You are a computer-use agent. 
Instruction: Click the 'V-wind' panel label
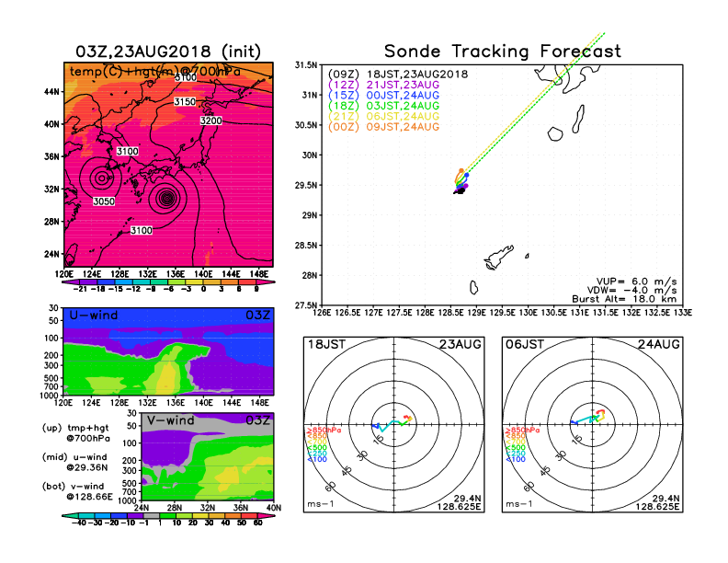[x=170, y=420]
